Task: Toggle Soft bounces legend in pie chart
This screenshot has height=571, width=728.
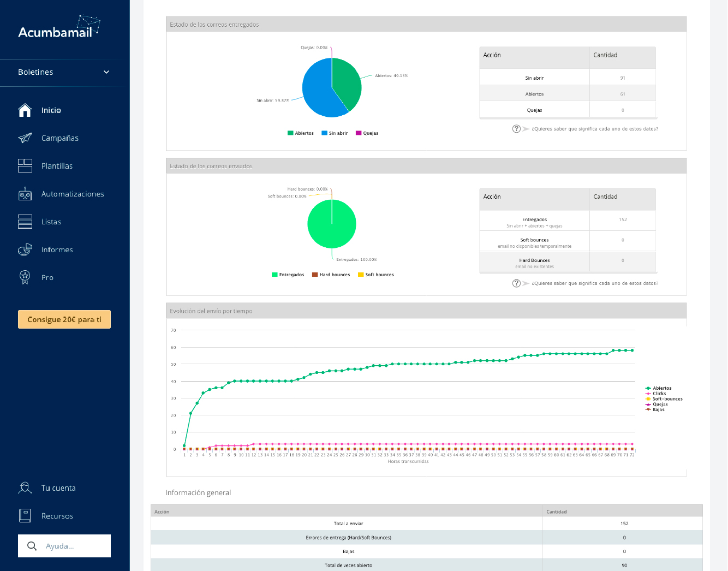Action: click(376, 275)
